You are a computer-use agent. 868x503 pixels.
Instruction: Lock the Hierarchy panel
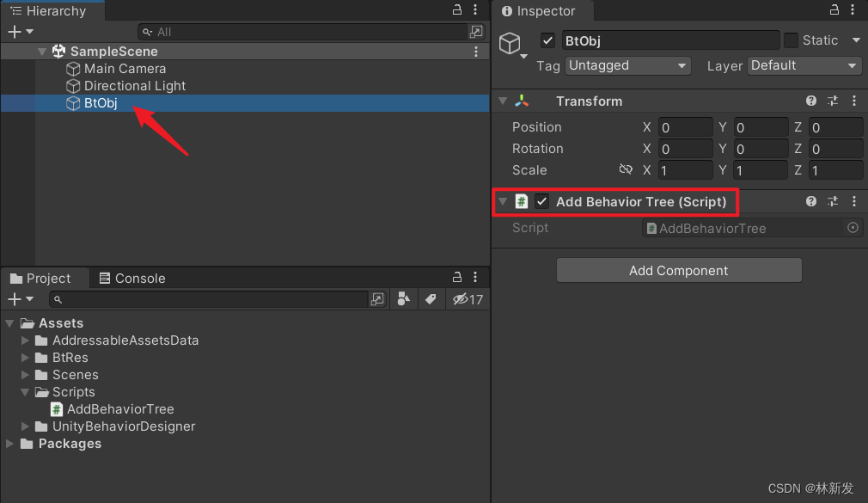[x=456, y=9]
